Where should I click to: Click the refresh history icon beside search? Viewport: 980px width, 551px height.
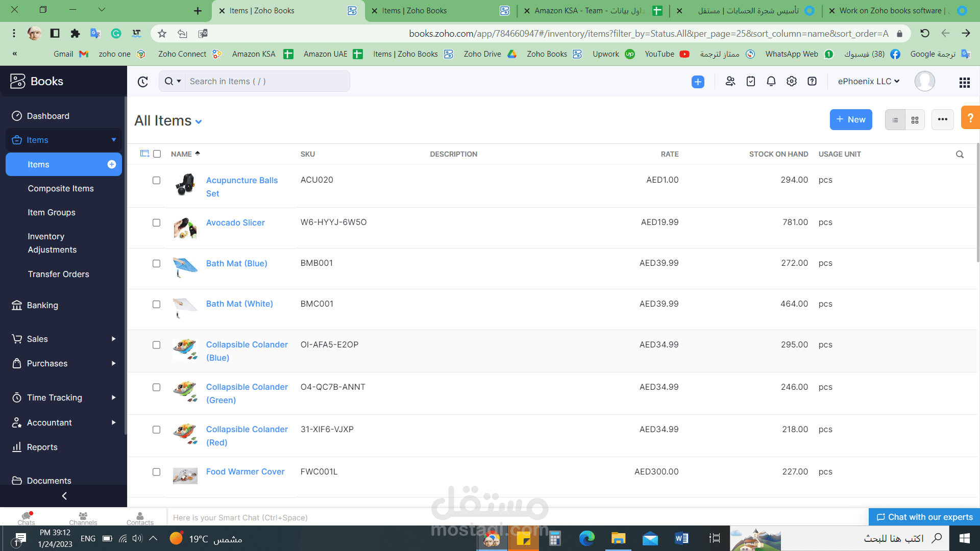click(143, 82)
